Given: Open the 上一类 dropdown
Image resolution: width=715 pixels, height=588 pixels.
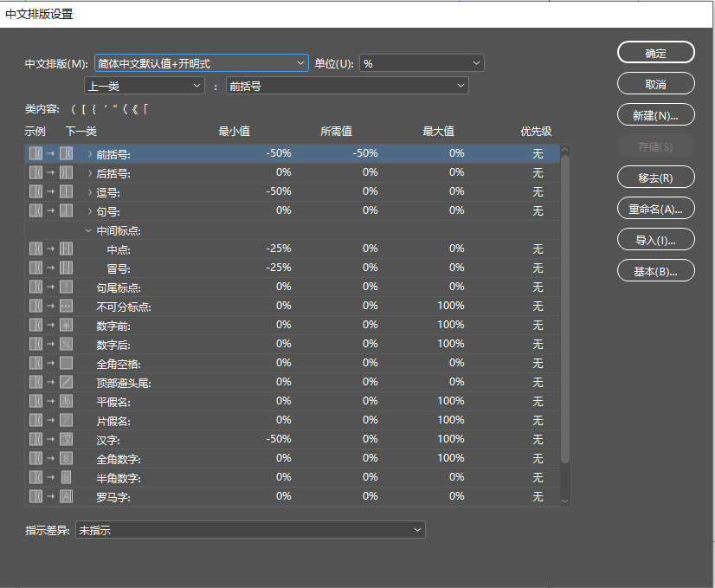Looking at the screenshot, I should coord(145,86).
